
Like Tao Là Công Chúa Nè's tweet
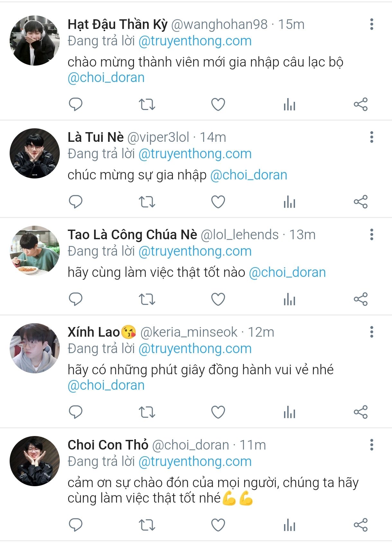click(218, 299)
